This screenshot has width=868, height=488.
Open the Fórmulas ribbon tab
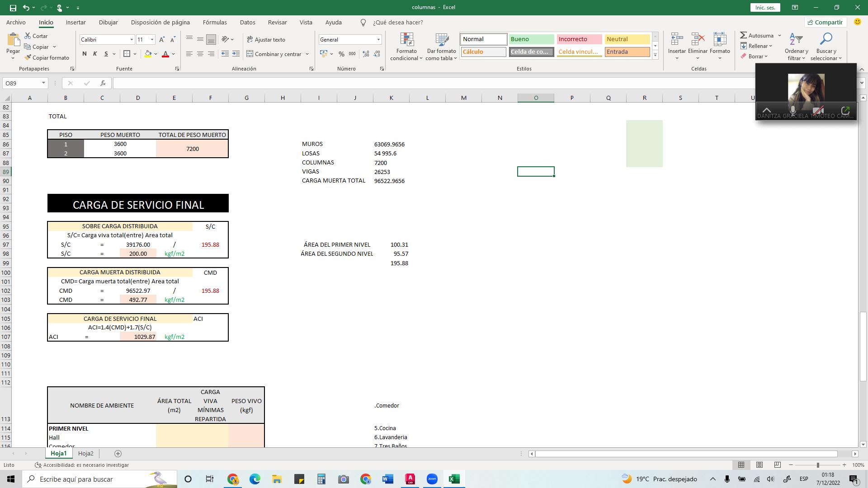coord(215,22)
